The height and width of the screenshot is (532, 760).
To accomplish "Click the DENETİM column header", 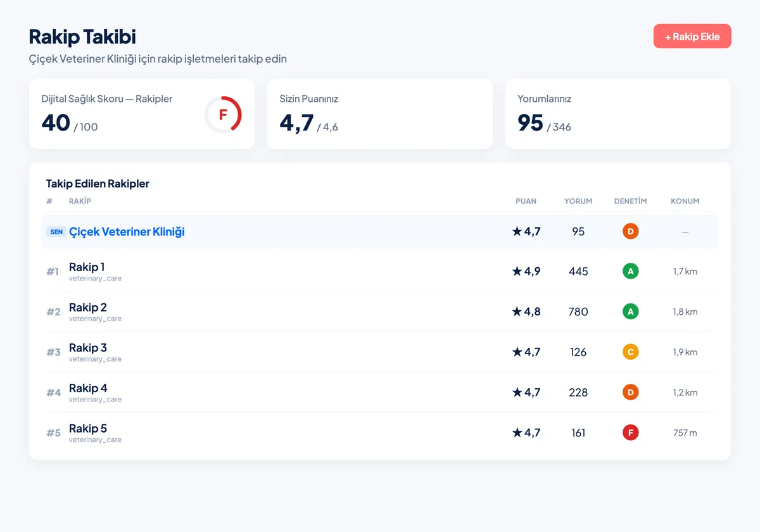I will click(x=630, y=201).
